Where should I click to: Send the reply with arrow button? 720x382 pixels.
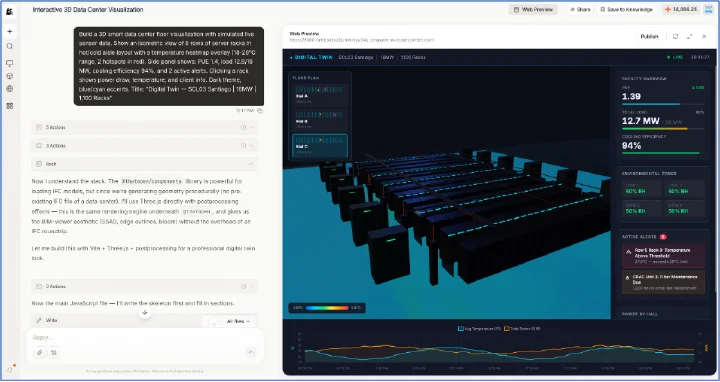[x=251, y=352]
